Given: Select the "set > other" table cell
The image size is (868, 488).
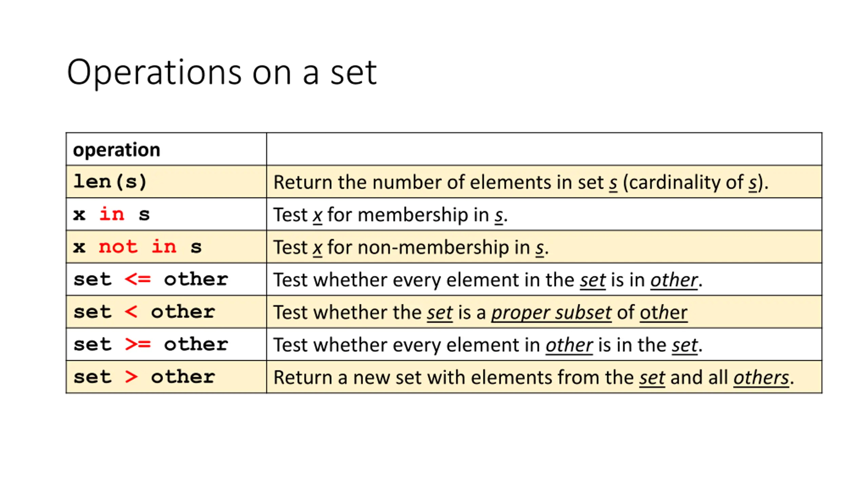Looking at the screenshot, I should coord(144,377).
